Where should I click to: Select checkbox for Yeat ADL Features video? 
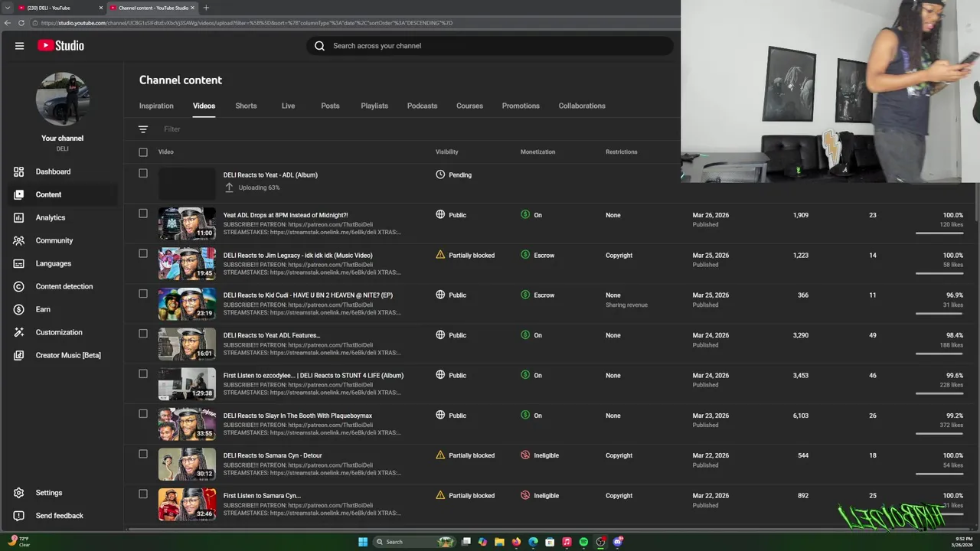point(143,334)
